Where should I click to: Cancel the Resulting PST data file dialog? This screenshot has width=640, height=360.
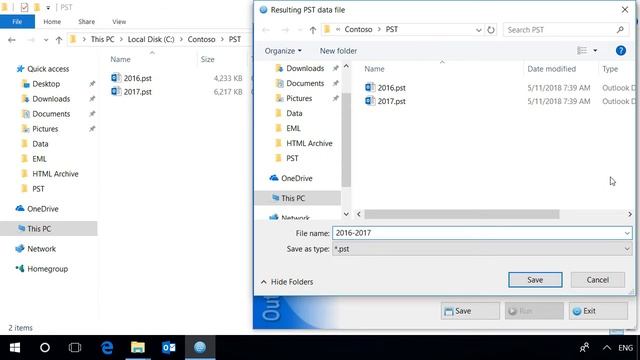tap(598, 280)
